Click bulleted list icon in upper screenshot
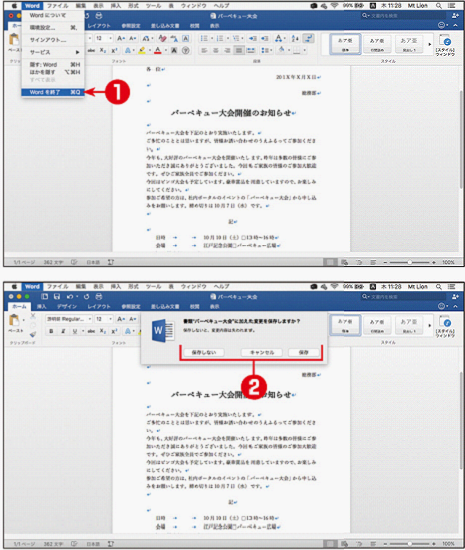Screen dimensions: 465x550 click(x=204, y=38)
